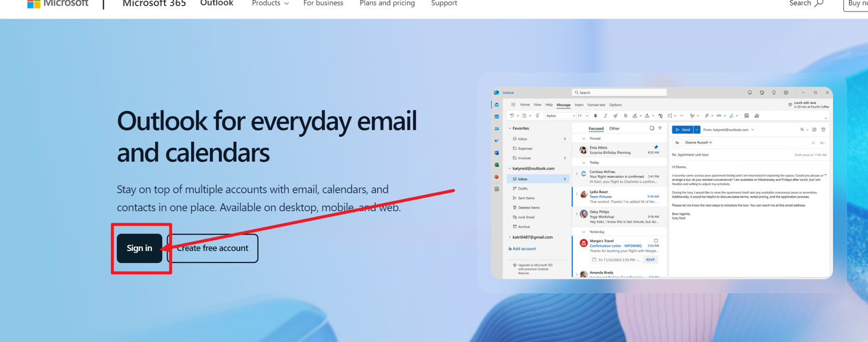868x342 pixels.
Task: Open the Plans and pricing menu item
Action: (387, 4)
